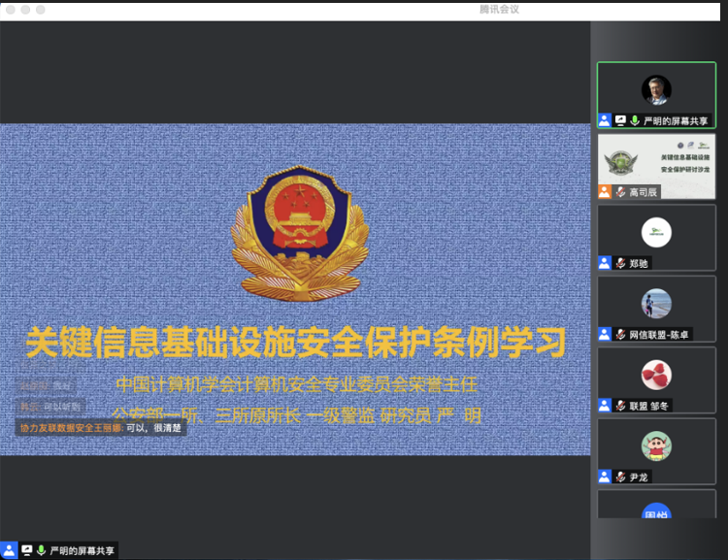Click 严明's avatar photo in top participant tile
Image resolution: width=728 pixels, height=560 pixels.
(x=656, y=89)
